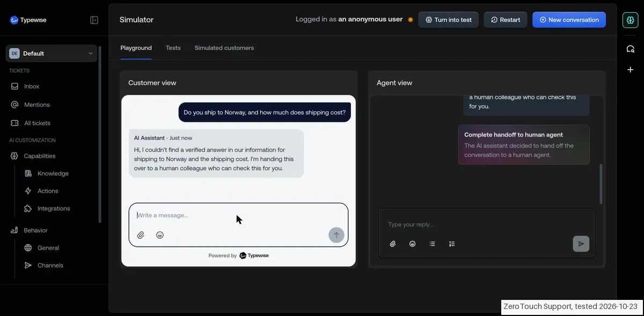Focus the customer Write a message field
The width and height of the screenshot is (644, 316).
click(x=238, y=215)
